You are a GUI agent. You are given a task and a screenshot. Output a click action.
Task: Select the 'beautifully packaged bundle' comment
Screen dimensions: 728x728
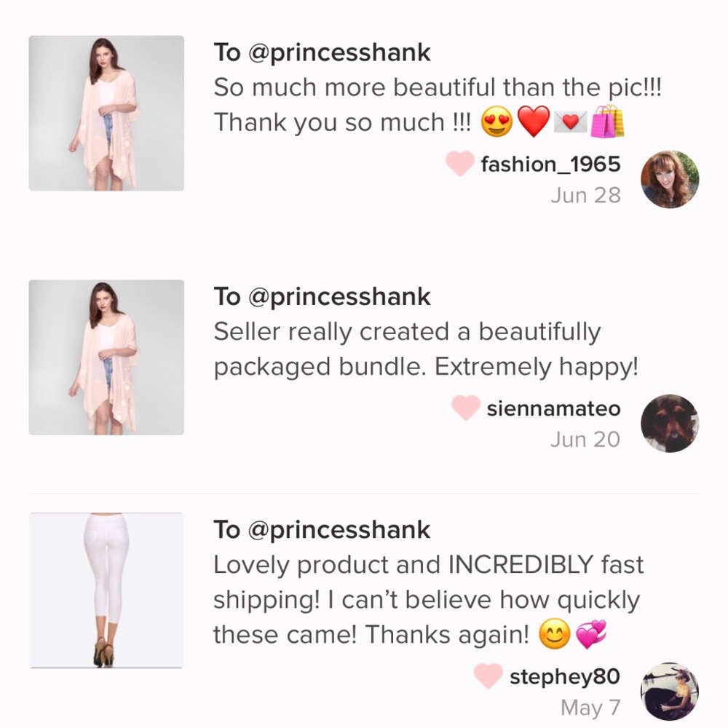(426, 349)
